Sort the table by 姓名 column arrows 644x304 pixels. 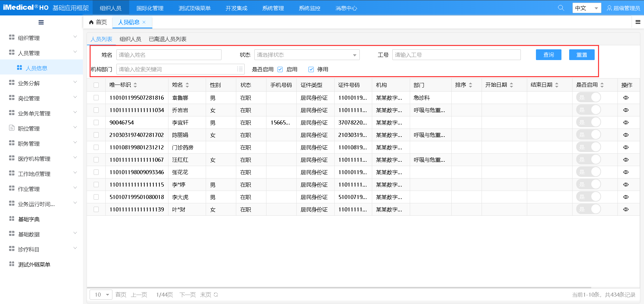click(188, 85)
